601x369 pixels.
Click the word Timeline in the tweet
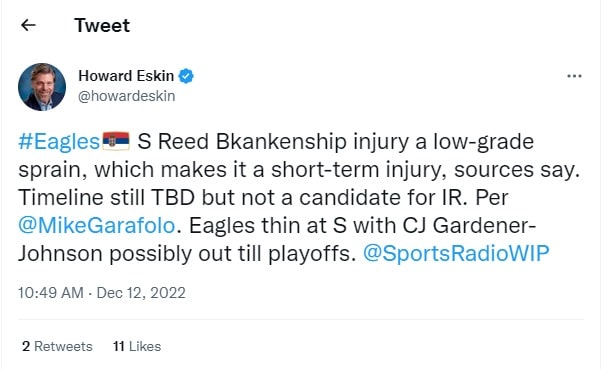[61, 197]
